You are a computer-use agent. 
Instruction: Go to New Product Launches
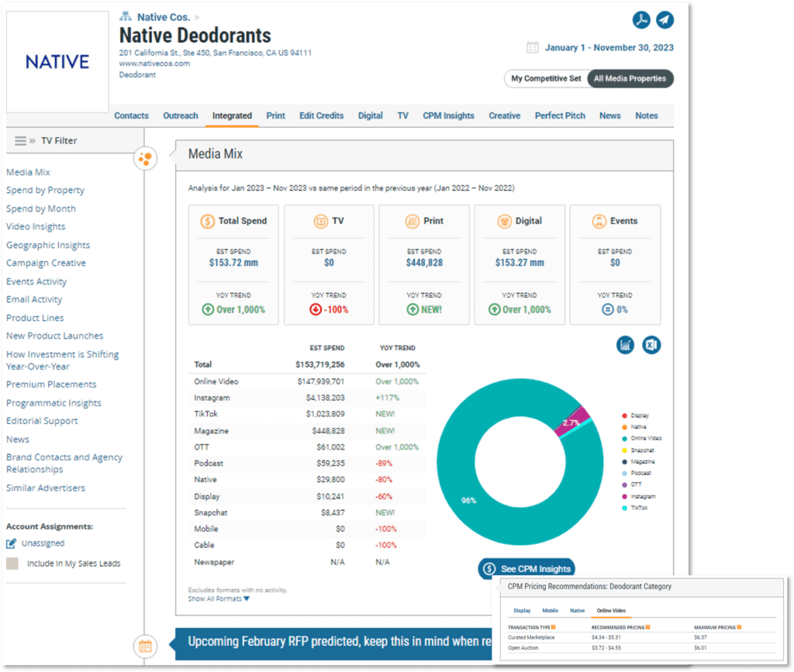(55, 336)
